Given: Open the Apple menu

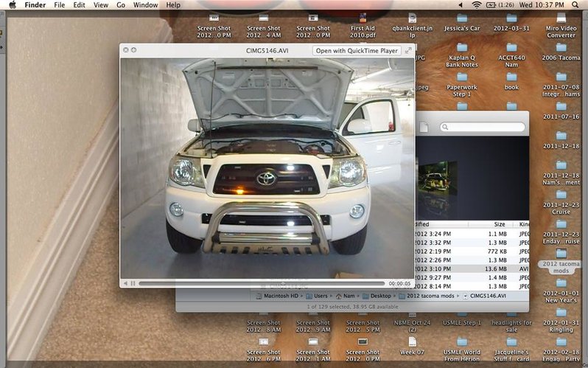Looking at the screenshot, I should 13,5.
